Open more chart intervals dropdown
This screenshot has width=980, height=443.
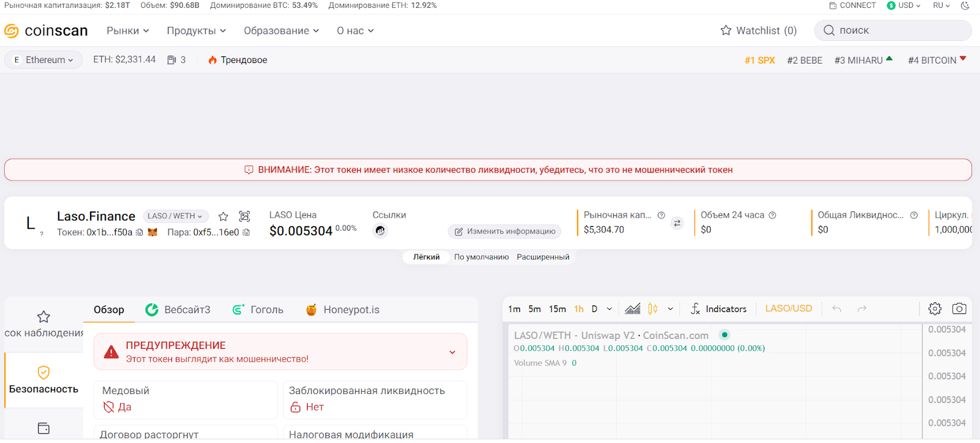[x=609, y=309]
